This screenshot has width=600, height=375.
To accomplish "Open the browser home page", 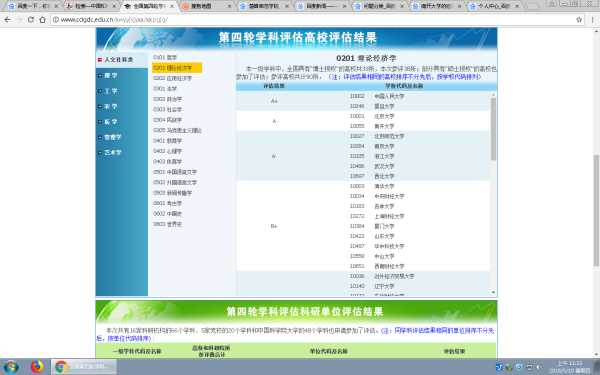I will (42, 20).
